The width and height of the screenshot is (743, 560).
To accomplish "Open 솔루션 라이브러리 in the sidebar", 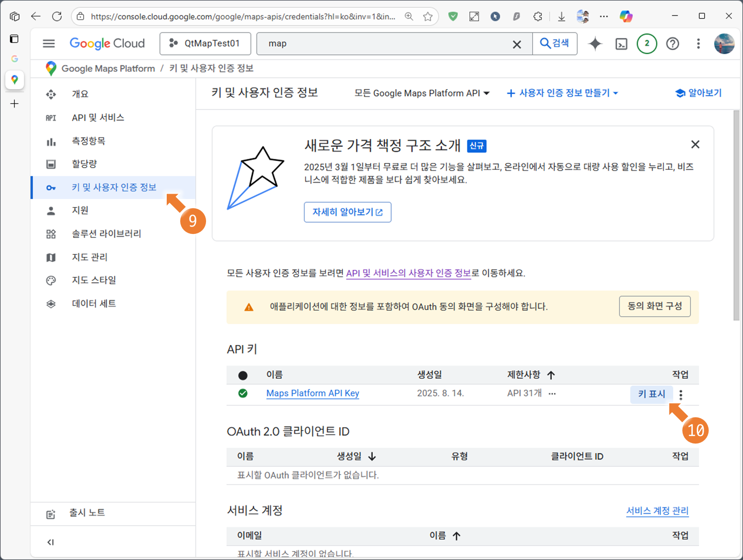I will 113,234.
